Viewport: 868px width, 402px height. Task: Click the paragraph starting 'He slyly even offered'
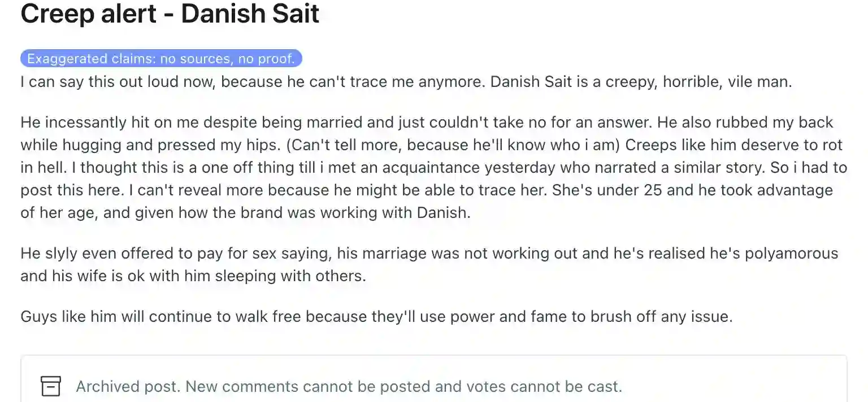click(429, 265)
